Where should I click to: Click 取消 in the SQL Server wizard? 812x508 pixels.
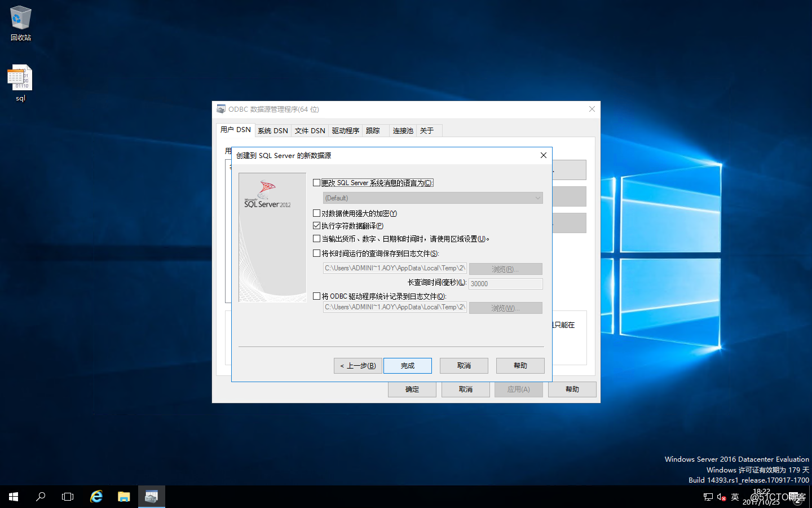point(464,366)
